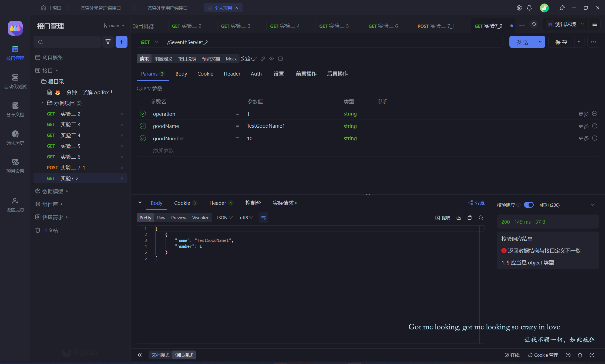Open the 响应定义 tab
Viewport: 605px width, 364px height.
tap(163, 59)
